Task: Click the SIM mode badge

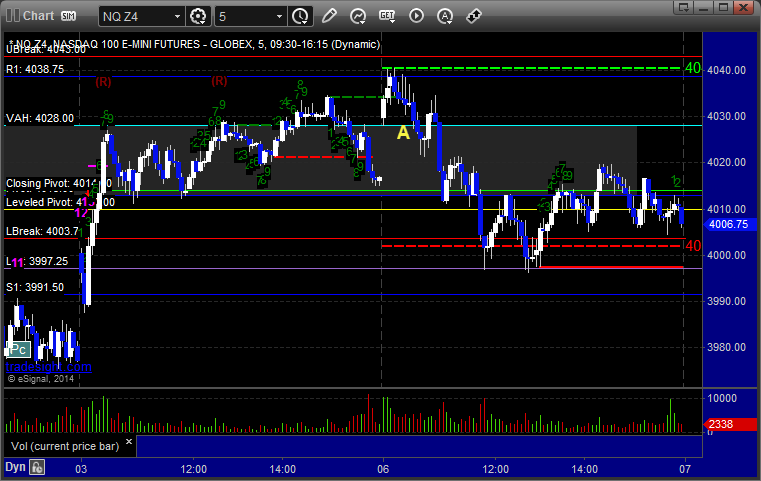Action: point(68,16)
